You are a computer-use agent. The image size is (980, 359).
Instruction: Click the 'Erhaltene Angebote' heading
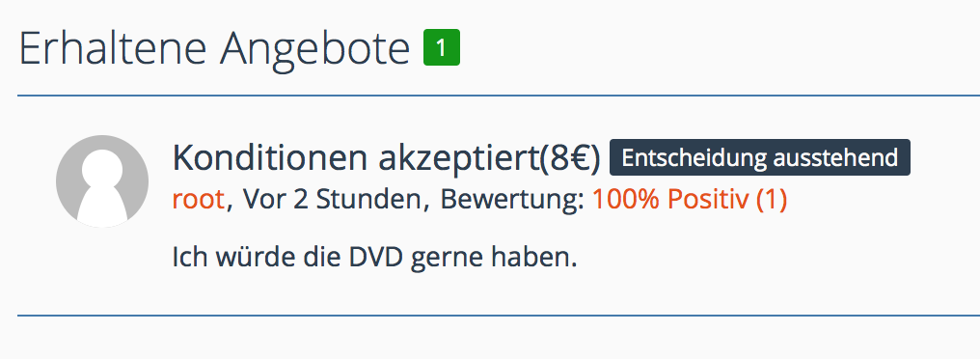[x=214, y=48]
